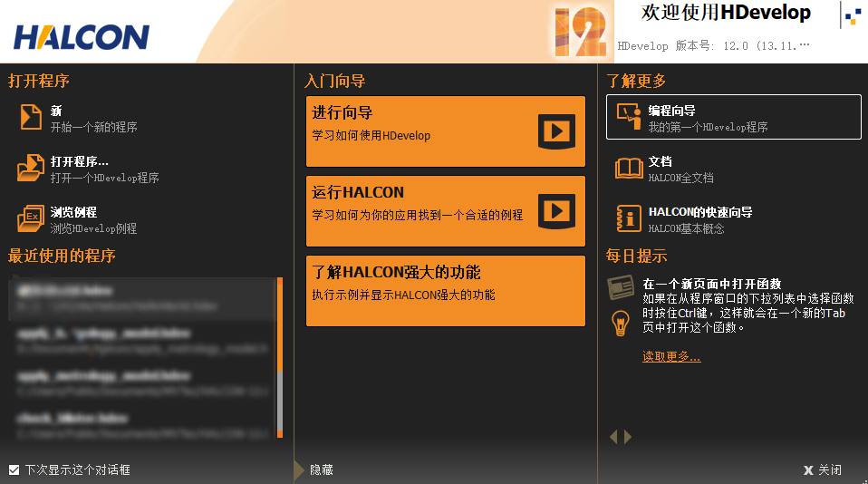The height and width of the screenshot is (484, 868).
Task: Start a new program via 新
Action: [x=79, y=118]
